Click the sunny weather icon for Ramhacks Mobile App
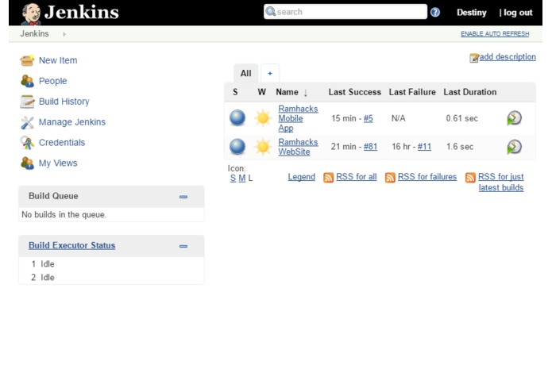552x392 pixels. click(x=263, y=118)
